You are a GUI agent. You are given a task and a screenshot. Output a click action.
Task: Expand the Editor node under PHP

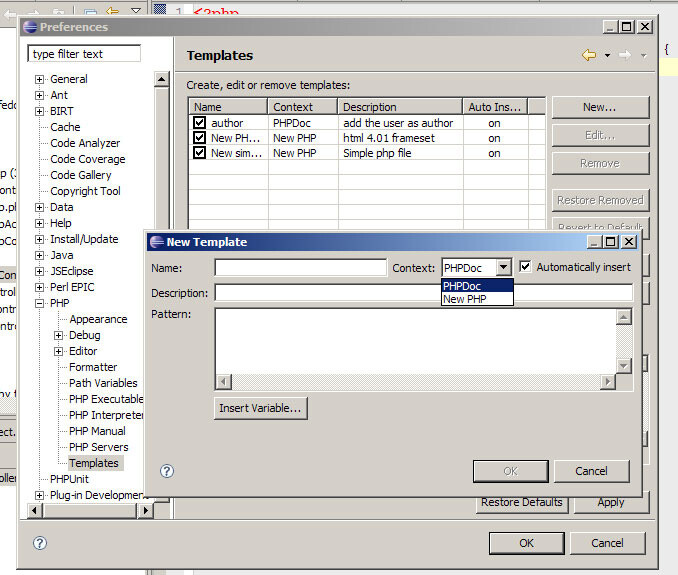point(58,351)
